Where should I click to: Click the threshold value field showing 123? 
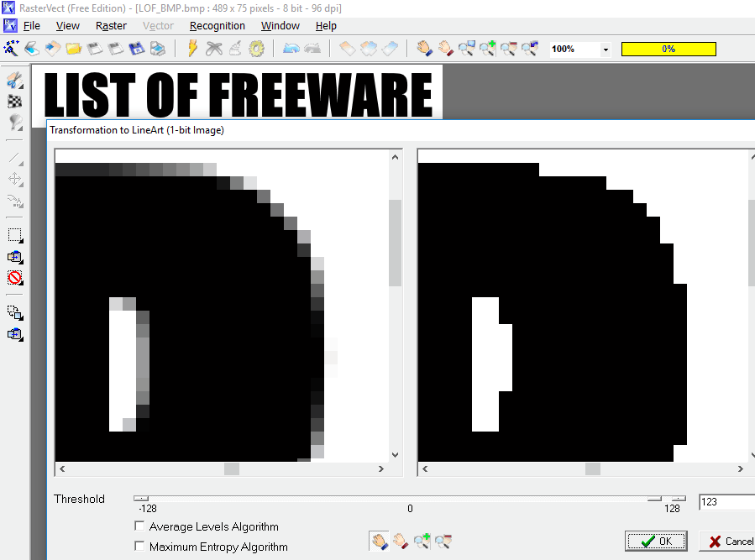[727, 502]
